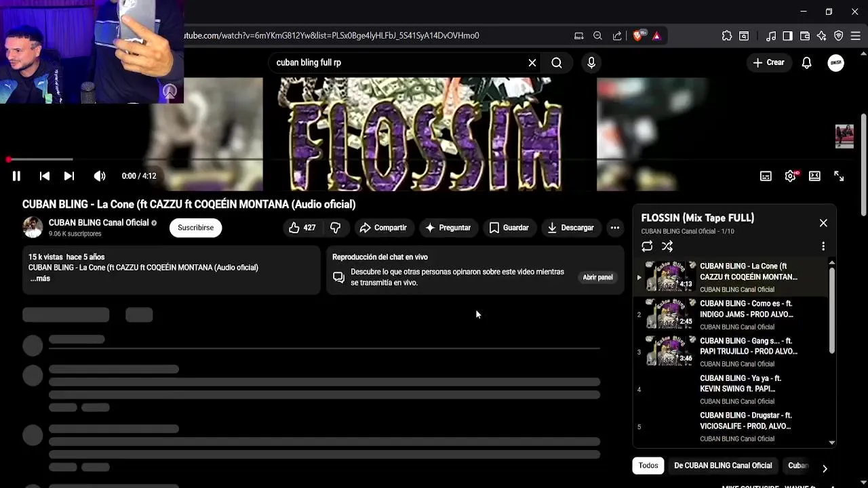This screenshot has width=868, height=488.
Task: Click Abrir panel for chat replay
Action: pyautogui.click(x=597, y=277)
